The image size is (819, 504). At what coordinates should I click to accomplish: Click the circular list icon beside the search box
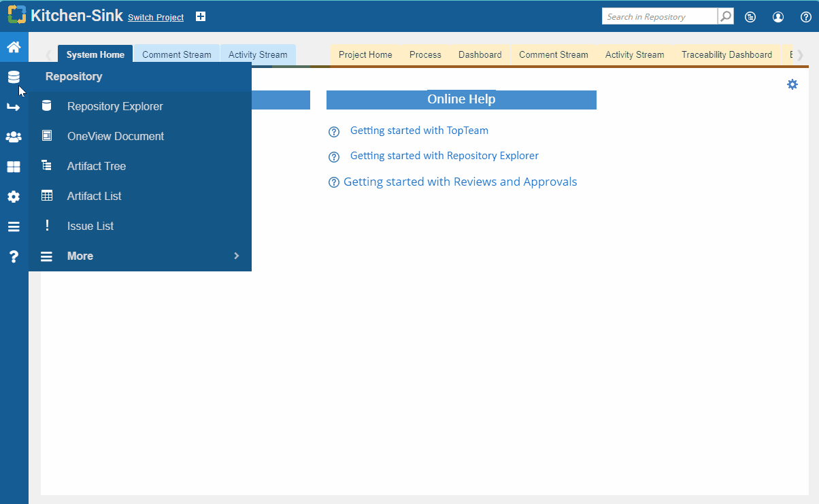click(x=750, y=17)
